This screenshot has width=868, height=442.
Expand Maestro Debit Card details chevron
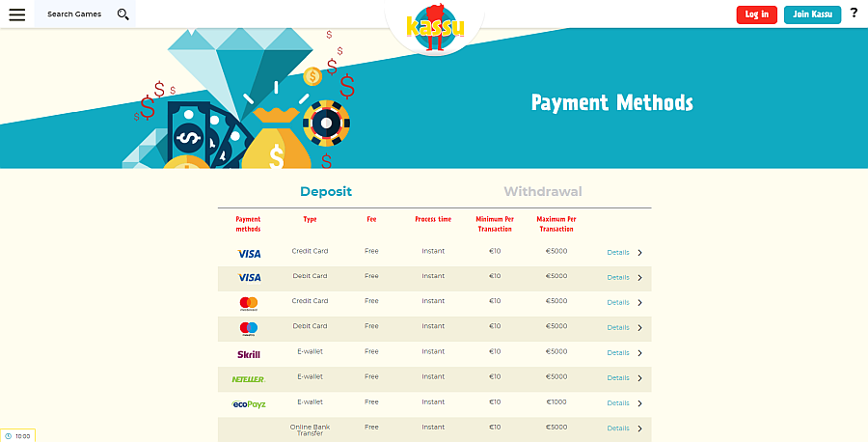pos(640,328)
